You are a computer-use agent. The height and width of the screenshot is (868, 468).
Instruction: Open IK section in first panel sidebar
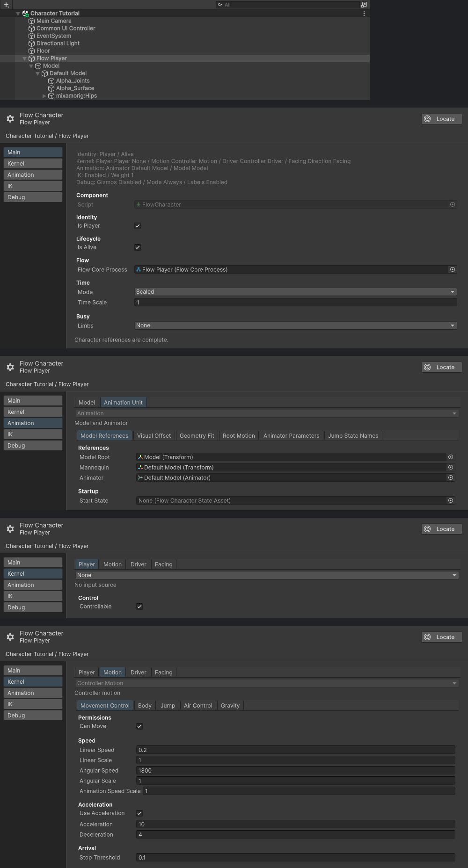tap(33, 186)
